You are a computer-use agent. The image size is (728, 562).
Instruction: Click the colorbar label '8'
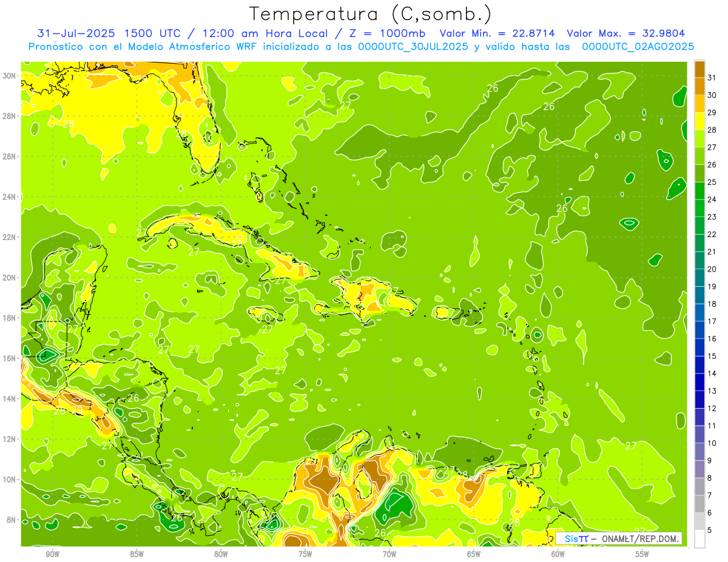pos(710,478)
